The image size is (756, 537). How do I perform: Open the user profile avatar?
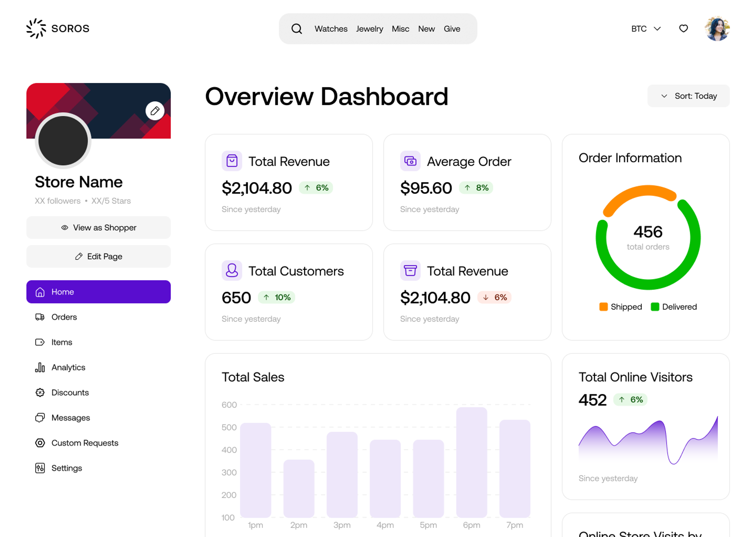(x=717, y=29)
